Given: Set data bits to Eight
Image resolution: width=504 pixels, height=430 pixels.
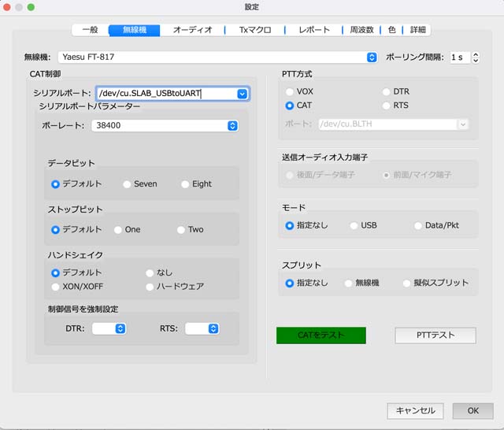Looking at the screenshot, I should point(186,184).
